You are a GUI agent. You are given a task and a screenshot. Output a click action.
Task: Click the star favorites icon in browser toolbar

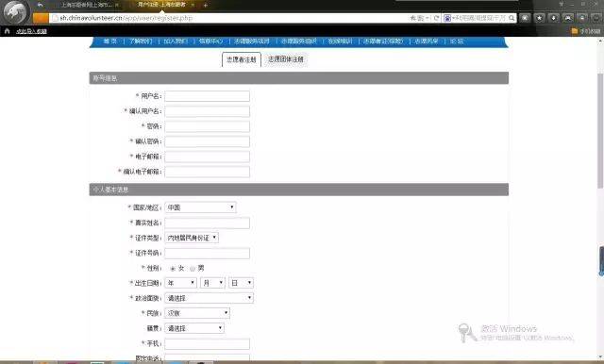pos(539,18)
